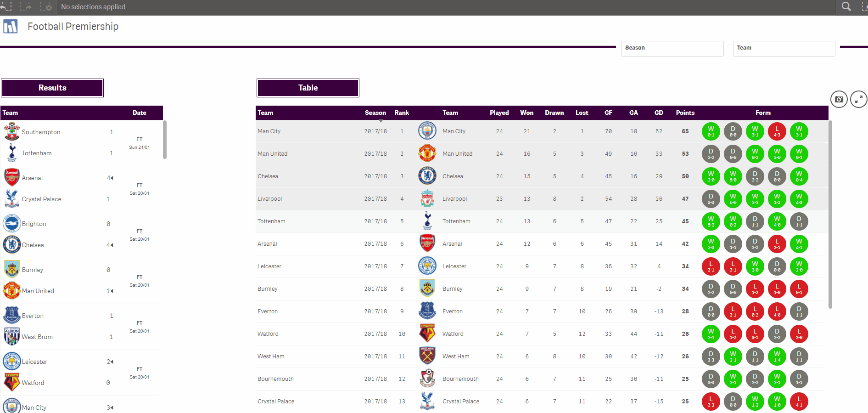Click the Results header button
The image size is (868, 413).
52,88
